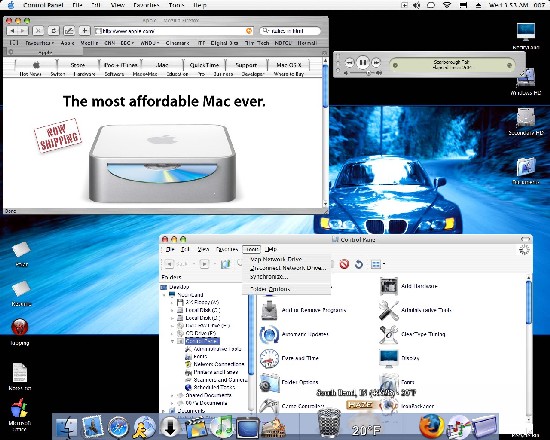Click the QuickTime tab on Apple page
This screenshot has height=440, width=550.
(x=204, y=65)
